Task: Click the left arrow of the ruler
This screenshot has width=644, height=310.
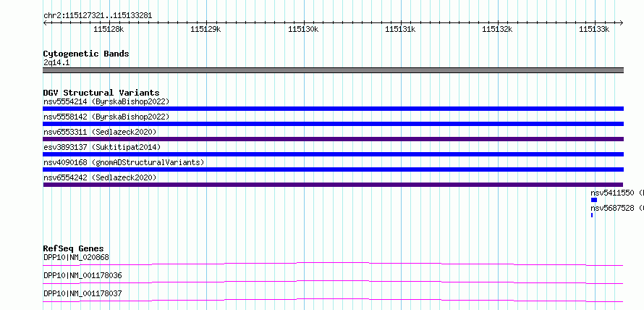Action: (x=45, y=22)
